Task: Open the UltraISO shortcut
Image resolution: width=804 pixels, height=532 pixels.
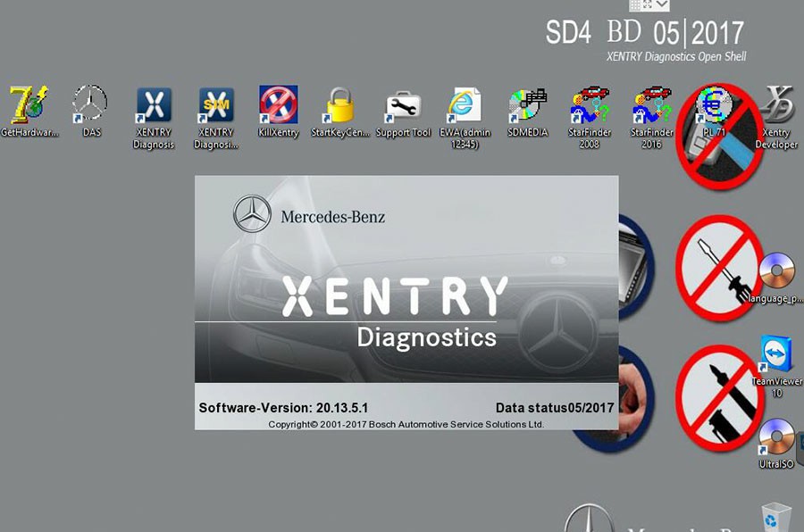Action: click(x=775, y=437)
